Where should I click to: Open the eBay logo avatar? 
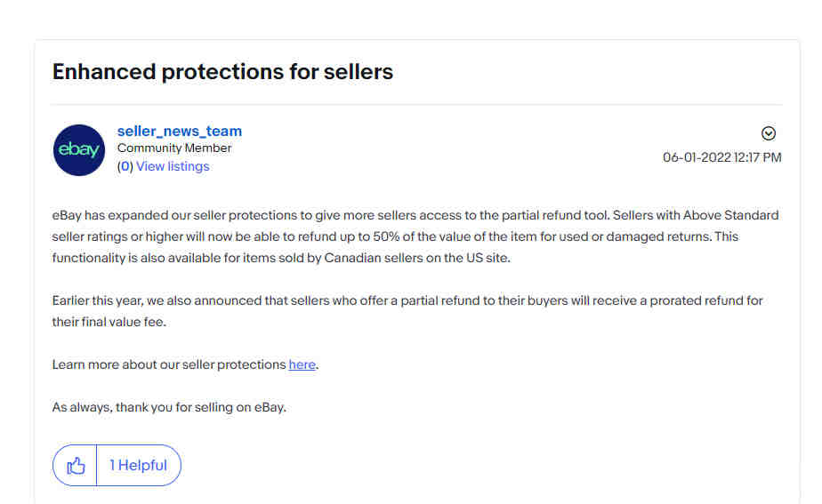pyautogui.click(x=79, y=150)
